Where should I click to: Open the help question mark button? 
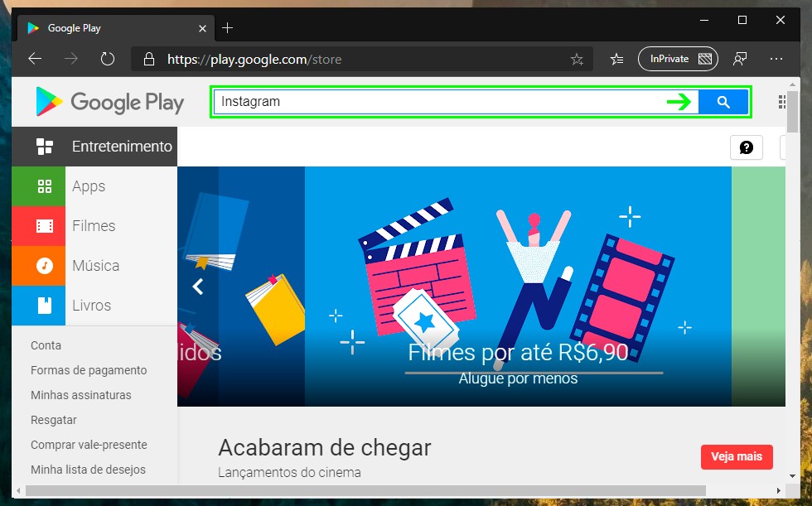point(747,148)
